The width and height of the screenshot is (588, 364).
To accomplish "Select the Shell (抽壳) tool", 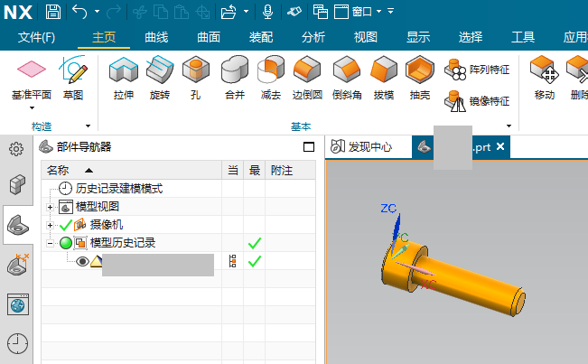I will tap(419, 70).
